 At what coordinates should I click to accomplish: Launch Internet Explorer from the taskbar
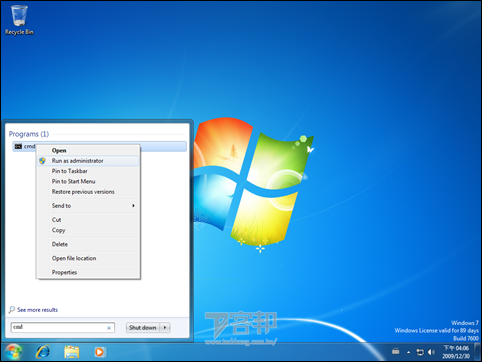pyautogui.click(x=43, y=352)
